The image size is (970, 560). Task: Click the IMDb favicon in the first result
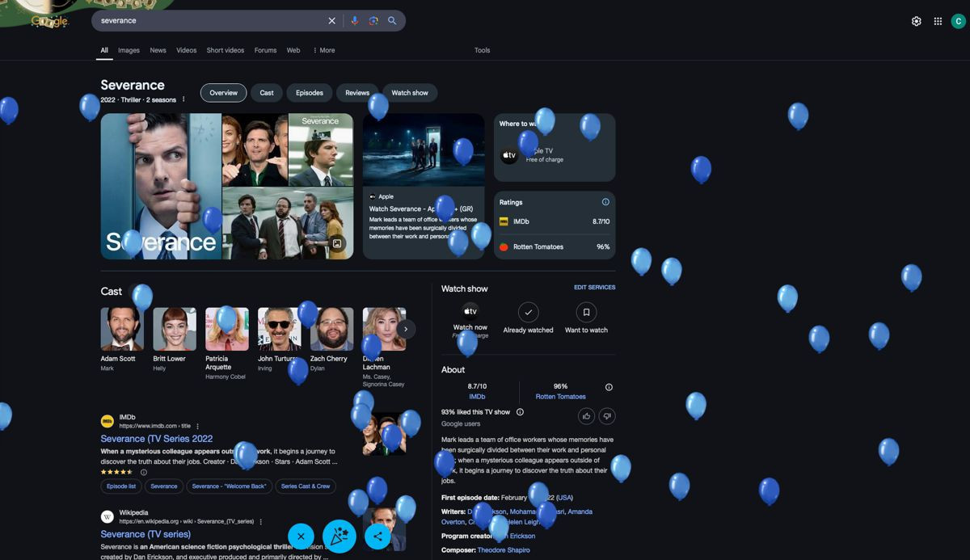click(107, 421)
